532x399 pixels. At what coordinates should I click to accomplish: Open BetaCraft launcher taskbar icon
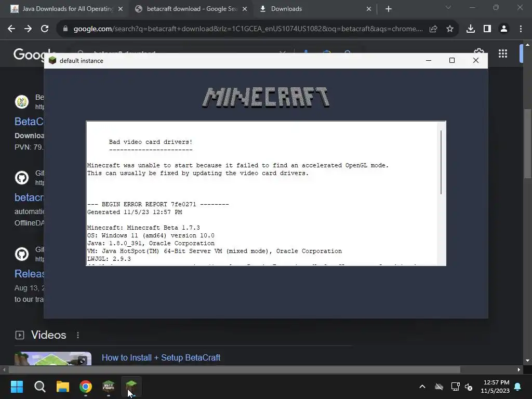pos(109,387)
